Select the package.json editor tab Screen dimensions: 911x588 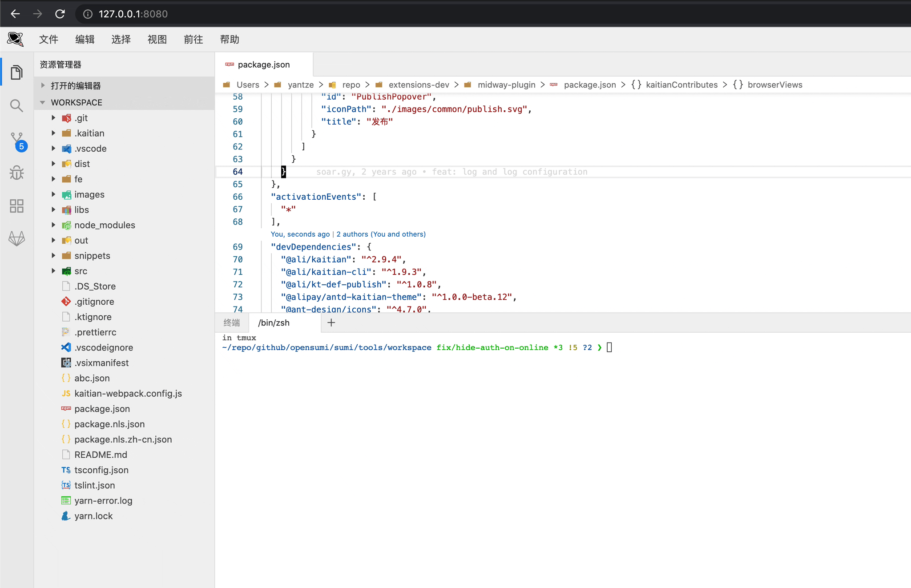point(264,64)
